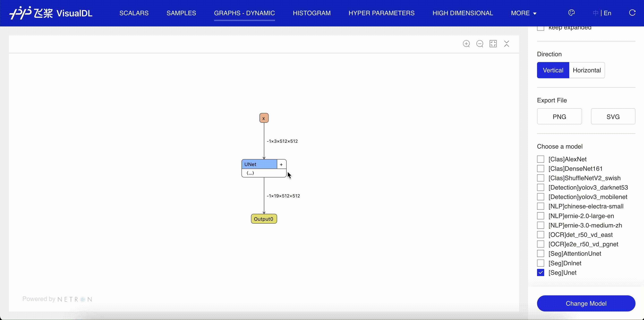Export graph as PNG
The width and height of the screenshot is (644, 320).
559,117
